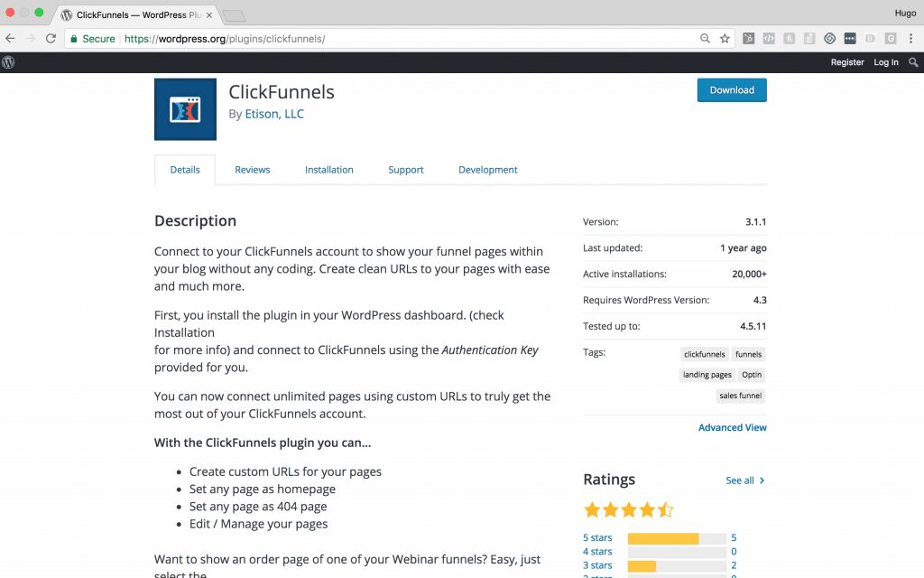This screenshot has height=578, width=924.
Task: Click the HubSpot extension icon
Action: pyautogui.click(x=749, y=39)
